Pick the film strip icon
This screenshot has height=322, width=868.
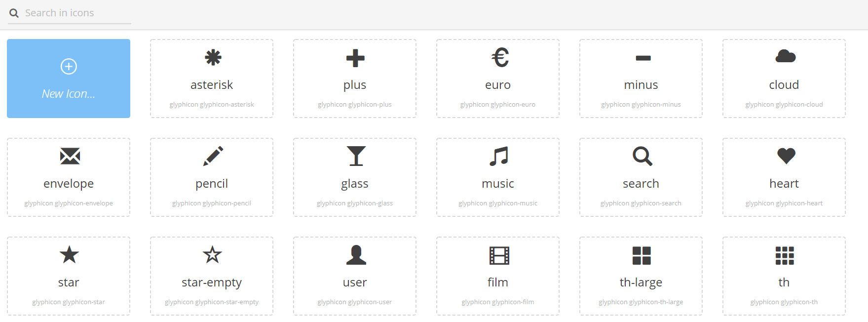coord(499,256)
